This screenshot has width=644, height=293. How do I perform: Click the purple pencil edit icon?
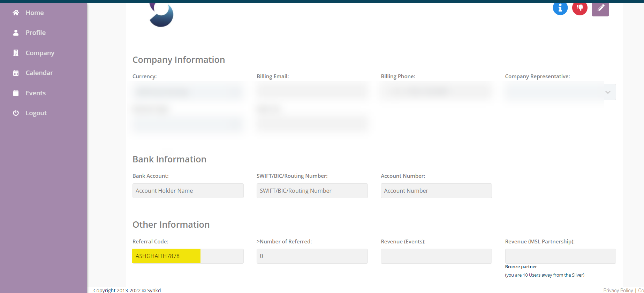pyautogui.click(x=600, y=8)
